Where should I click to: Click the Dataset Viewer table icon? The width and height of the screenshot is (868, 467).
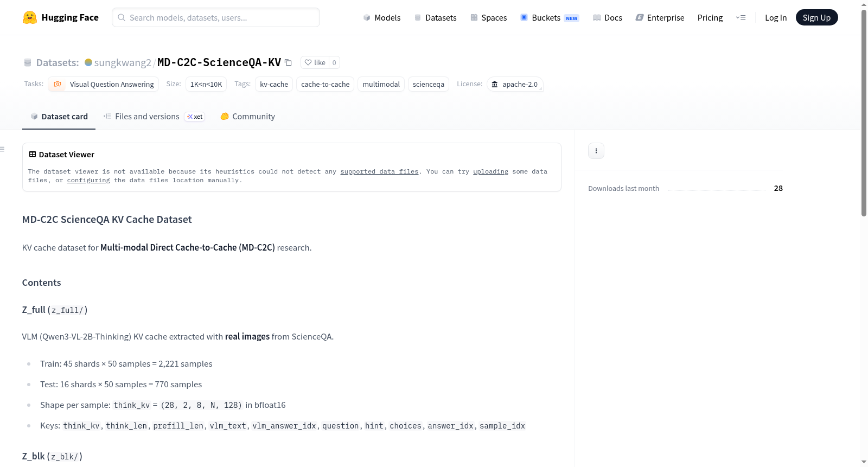coord(33,155)
